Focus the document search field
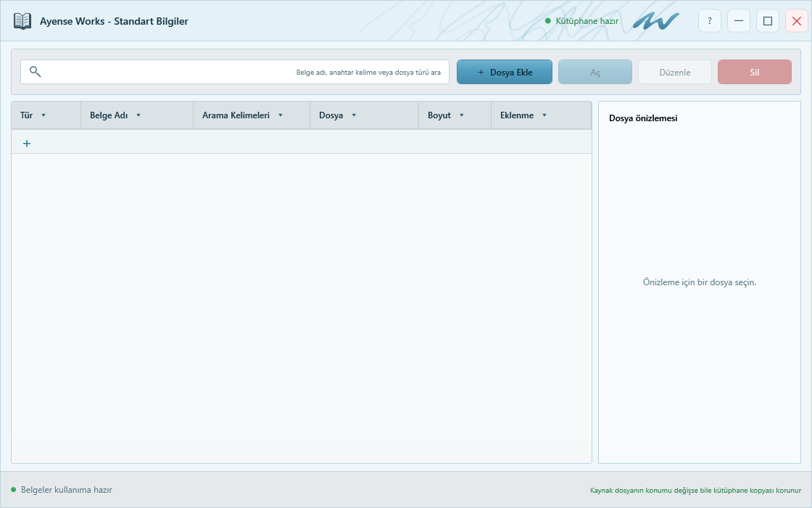 click(x=235, y=72)
